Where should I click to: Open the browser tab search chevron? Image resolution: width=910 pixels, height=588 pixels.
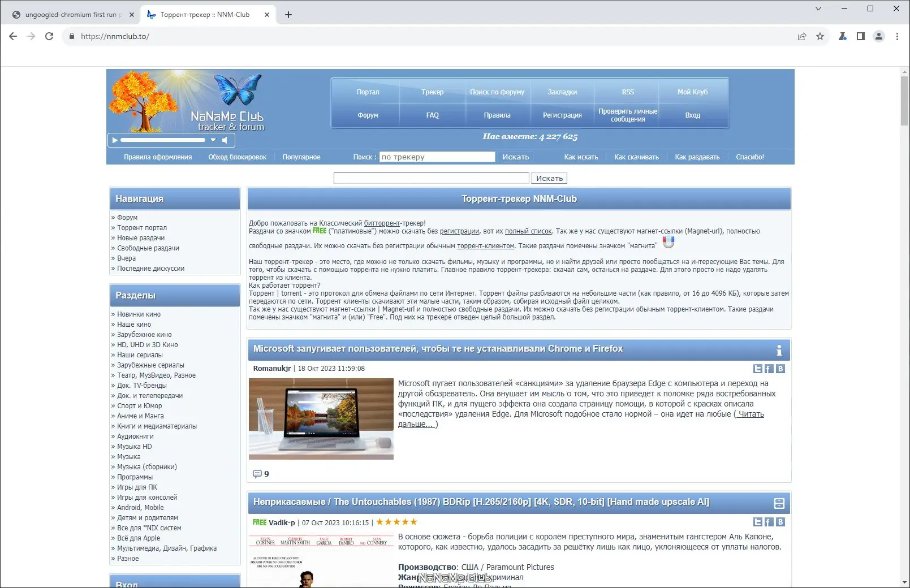coord(818,8)
